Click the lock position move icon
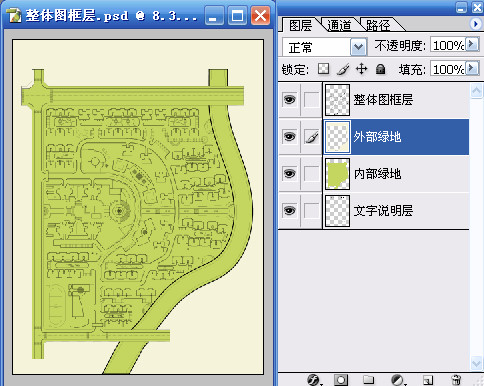 click(362, 69)
